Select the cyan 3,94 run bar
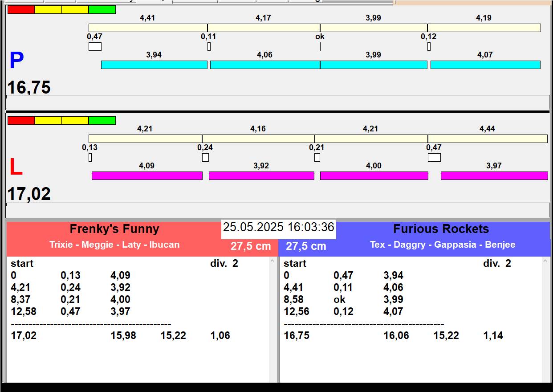This screenshot has height=392, width=553. tap(154, 65)
